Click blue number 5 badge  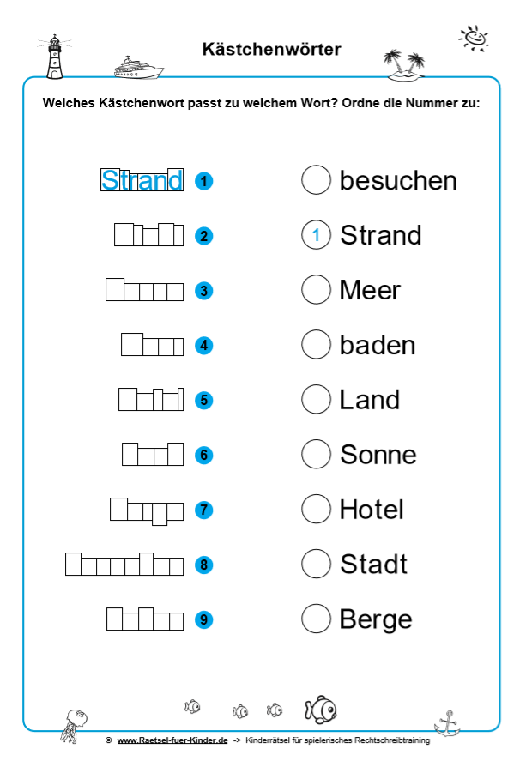[x=203, y=400]
